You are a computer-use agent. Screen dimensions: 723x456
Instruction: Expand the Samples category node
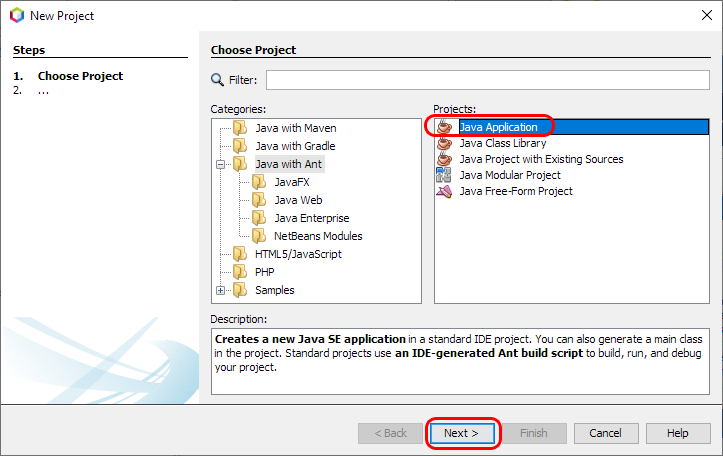pos(221,290)
